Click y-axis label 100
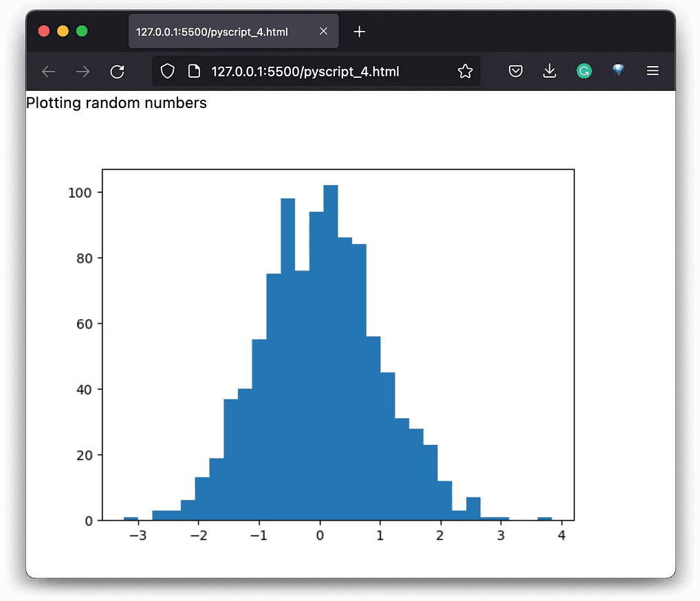Image resolution: width=700 pixels, height=601 pixels. [80, 193]
